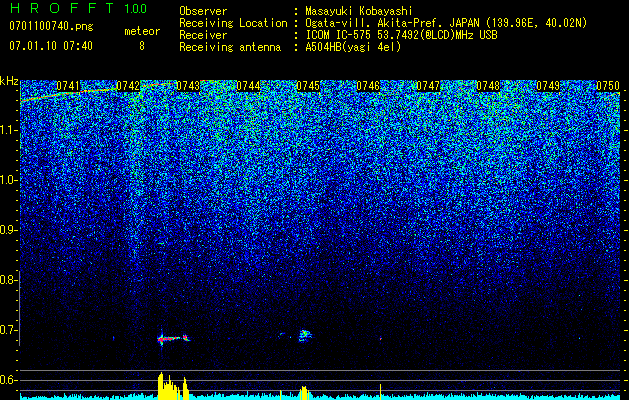629x400 pixels.
Task: Click the Receiving Location label
Action: tap(233, 23)
